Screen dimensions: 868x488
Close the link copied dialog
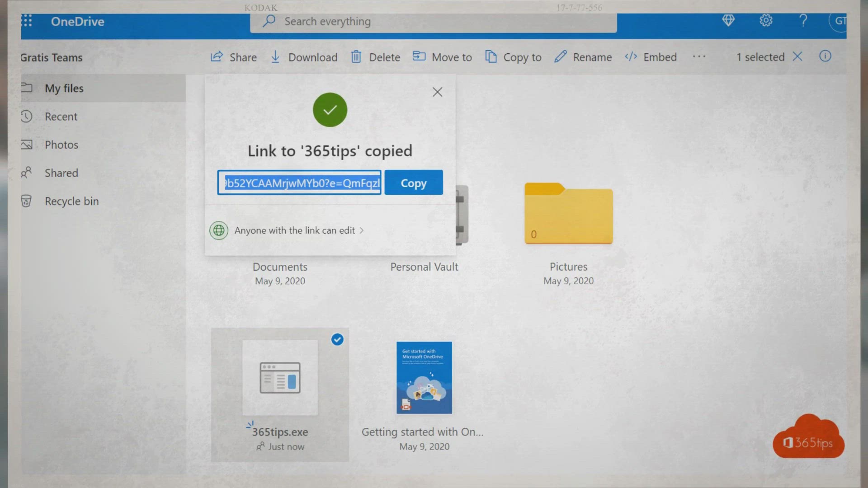(x=437, y=92)
